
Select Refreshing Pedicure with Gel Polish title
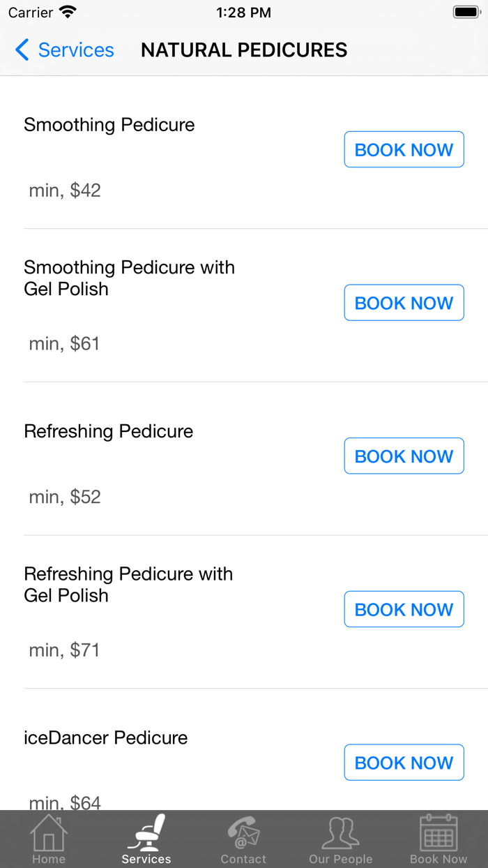pos(128,585)
